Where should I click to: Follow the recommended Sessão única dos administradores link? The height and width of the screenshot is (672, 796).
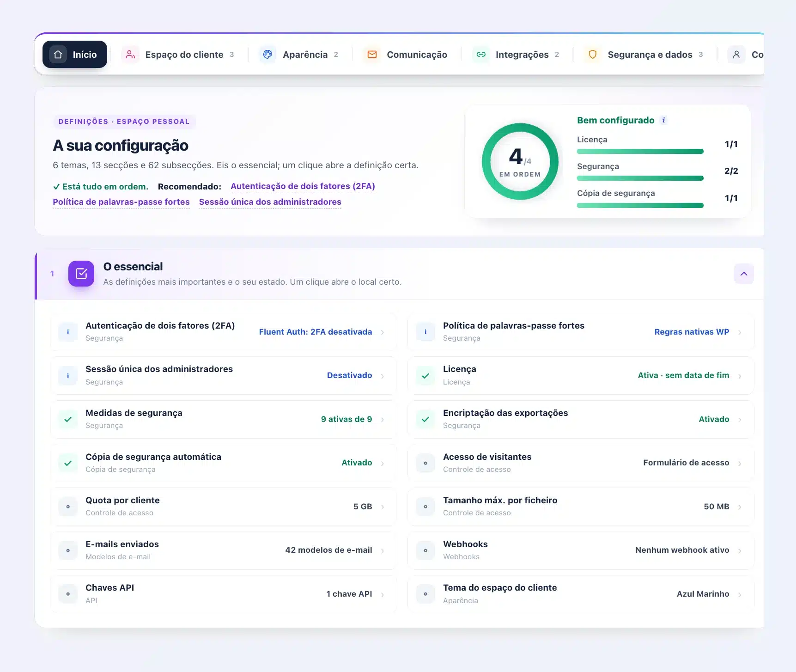[x=270, y=202]
